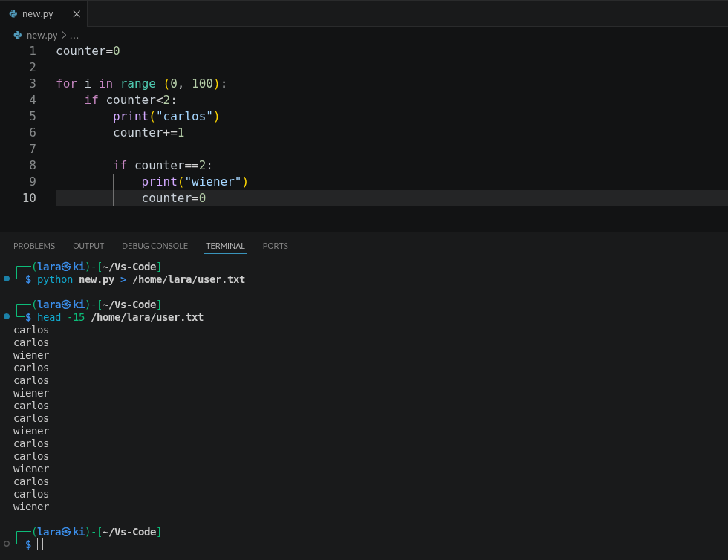
Task: Click the last 'wiener' output line in terminal
Action: [x=31, y=507]
